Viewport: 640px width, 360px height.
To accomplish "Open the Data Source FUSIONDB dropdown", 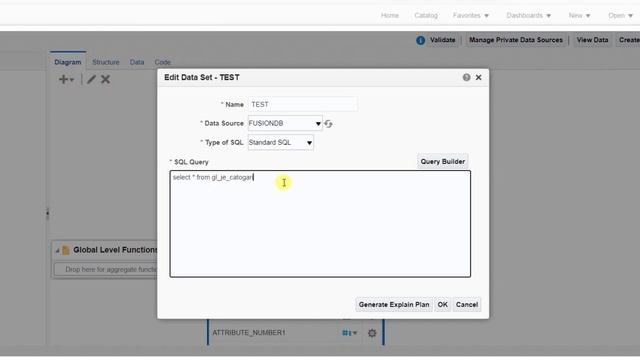I will [285, 123].
